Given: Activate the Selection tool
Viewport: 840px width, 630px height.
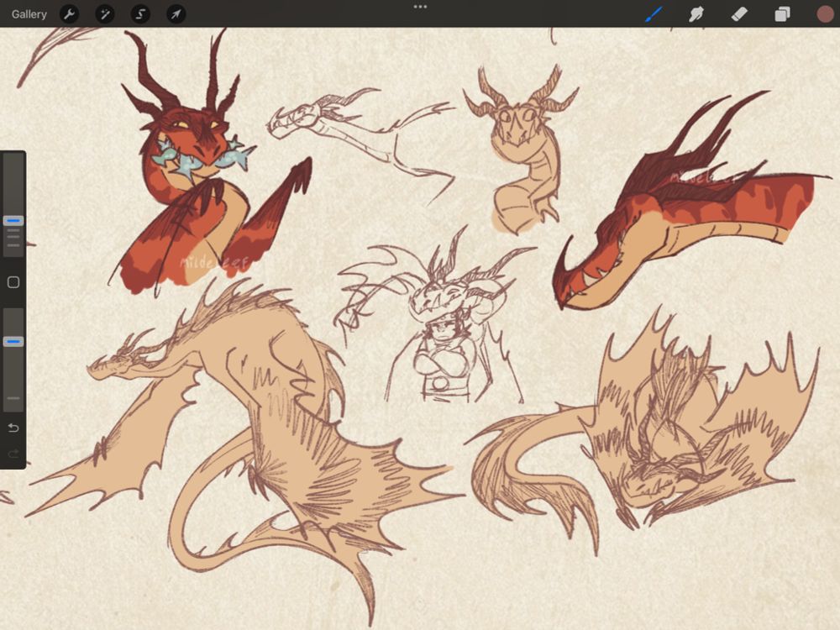Looking at the screenshot, I should (x=140, y=14).
